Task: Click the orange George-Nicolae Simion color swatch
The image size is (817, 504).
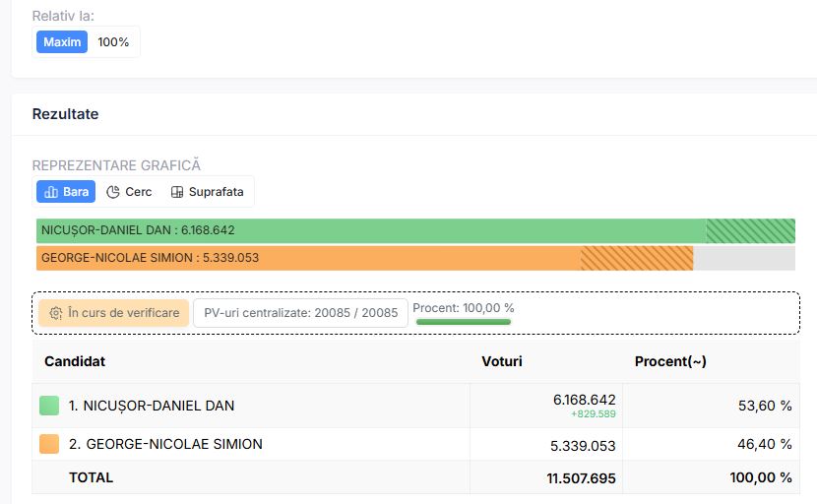Action: click(x=49, y=444)
